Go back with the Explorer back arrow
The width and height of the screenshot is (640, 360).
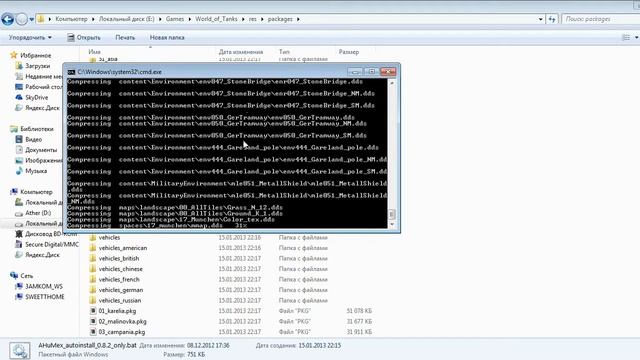(8, 19)
